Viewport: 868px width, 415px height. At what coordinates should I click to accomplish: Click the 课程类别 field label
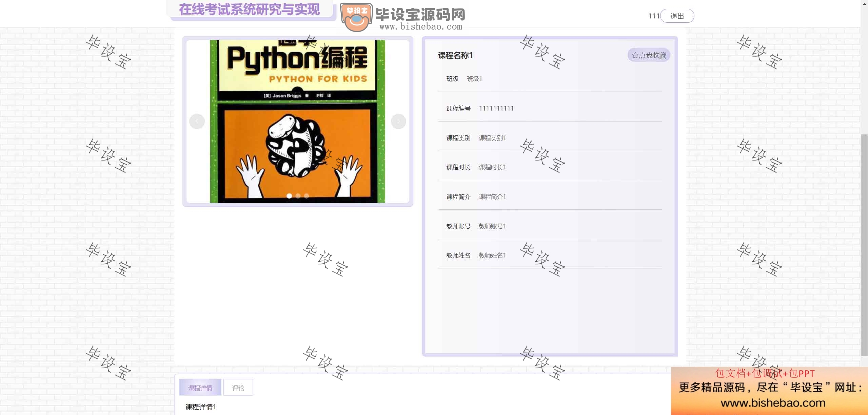(458, 138)
